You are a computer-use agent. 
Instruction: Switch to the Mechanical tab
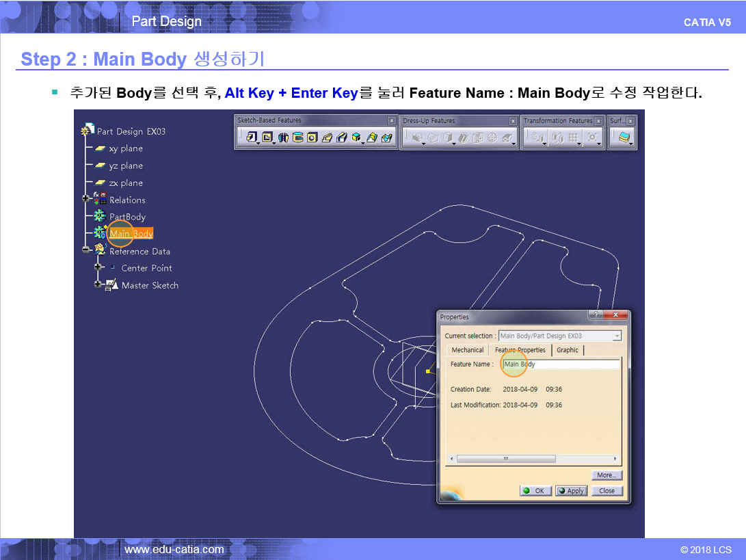pos(467,350)
